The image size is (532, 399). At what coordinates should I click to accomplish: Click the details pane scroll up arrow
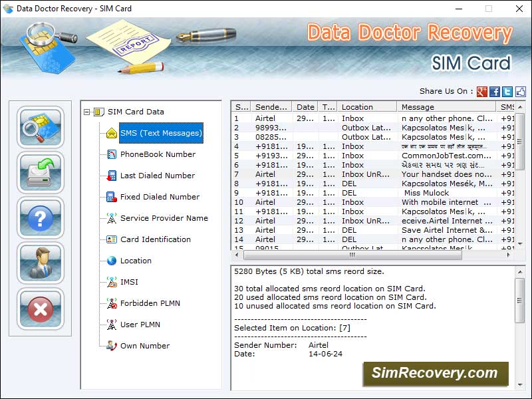pos(519,272)
